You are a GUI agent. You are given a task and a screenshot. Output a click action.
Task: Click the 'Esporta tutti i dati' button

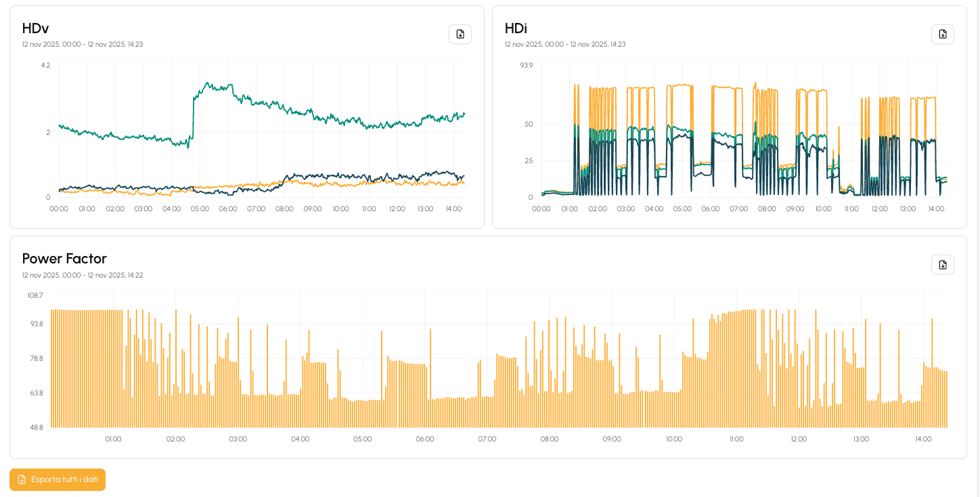58,479
